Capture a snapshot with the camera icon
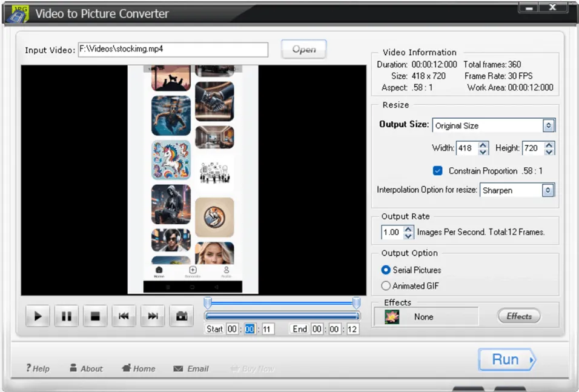The image size is (579, 392). (181, 316)
